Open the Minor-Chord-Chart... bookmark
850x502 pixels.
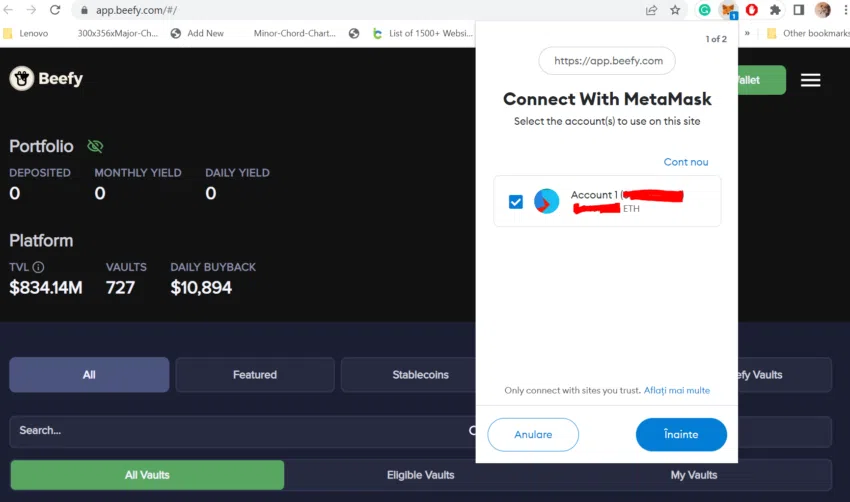click(x=294, y=33)
